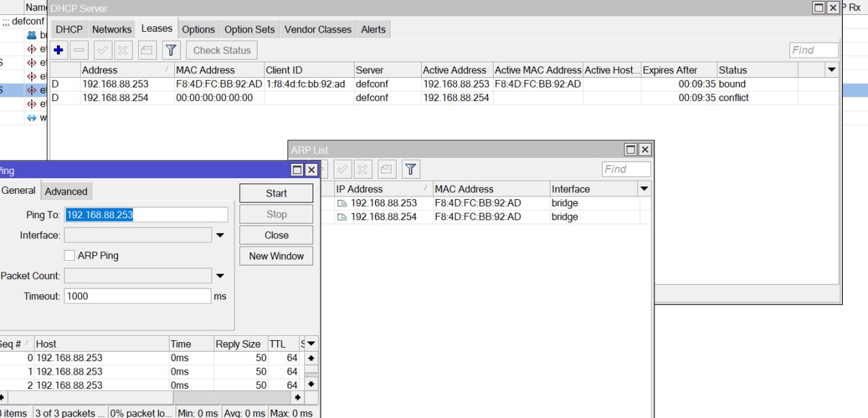Open the Options tab
Screen dimensions: 868x418
199,29
